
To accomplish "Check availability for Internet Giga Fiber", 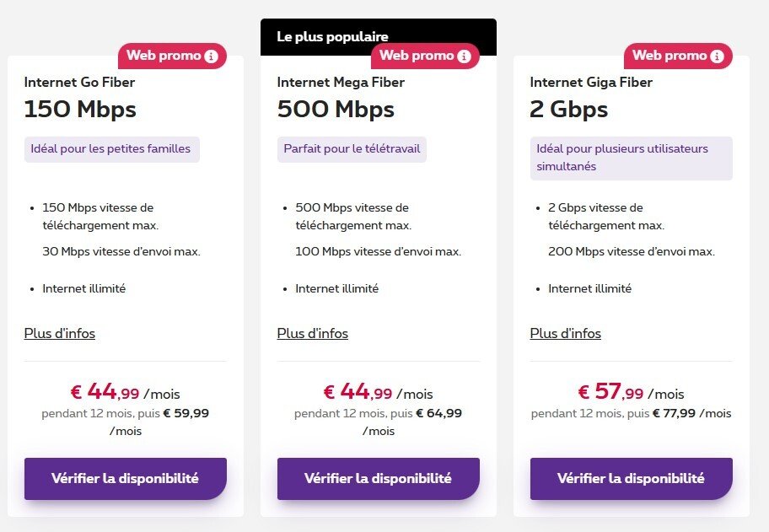I will pos(631,479).
